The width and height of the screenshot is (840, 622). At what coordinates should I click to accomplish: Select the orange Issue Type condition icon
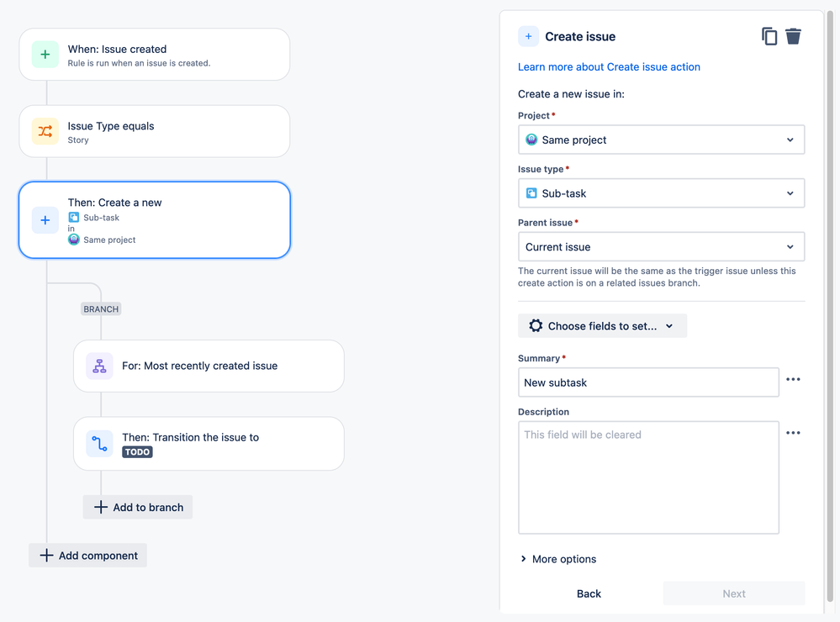pos(45,131)
